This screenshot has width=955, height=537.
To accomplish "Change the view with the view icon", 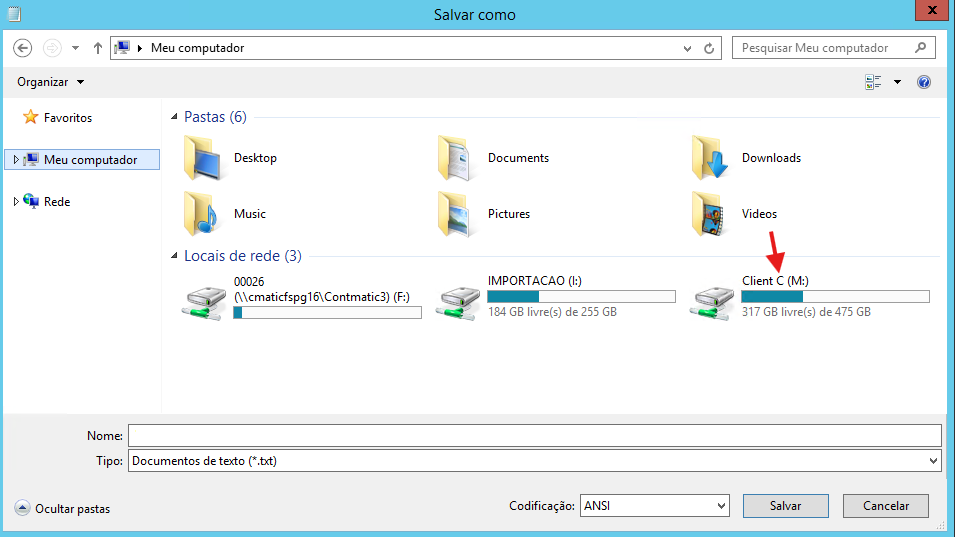I will 873,82.
